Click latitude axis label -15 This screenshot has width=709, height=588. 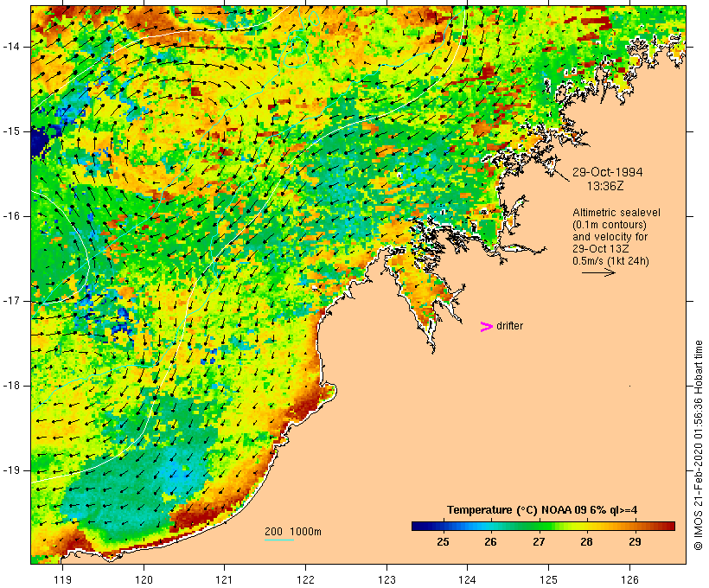click(10, 131)
